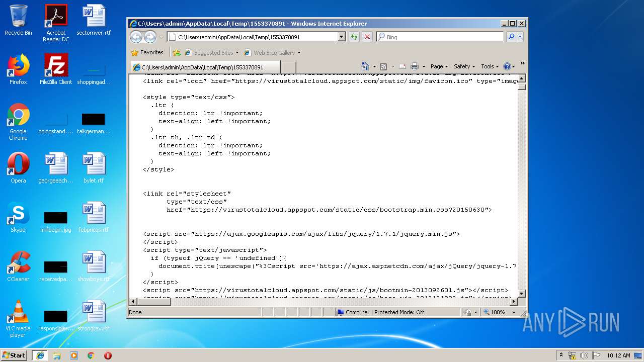Image resolution: width=644 pixels, height=362 pixels.
Task: Select the Firefox desktop shortcut
Action: pos(18,69)
